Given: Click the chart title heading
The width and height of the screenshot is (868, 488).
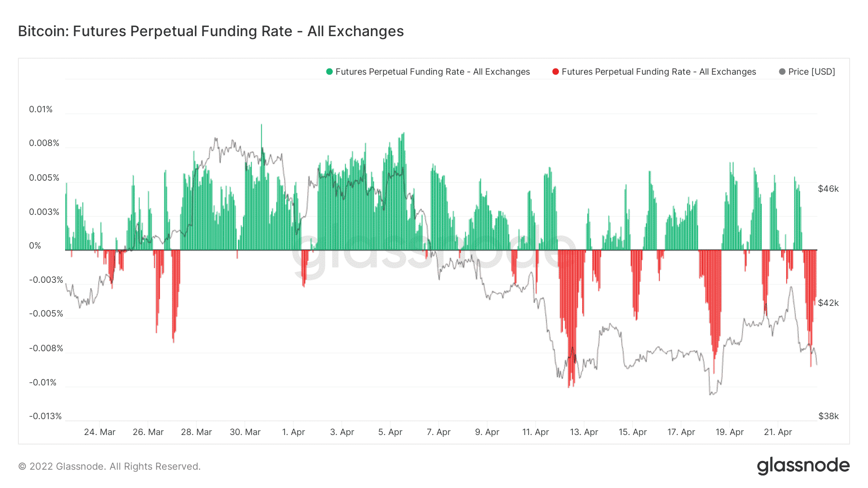Looking at the screenshot, I should point(211,31).
